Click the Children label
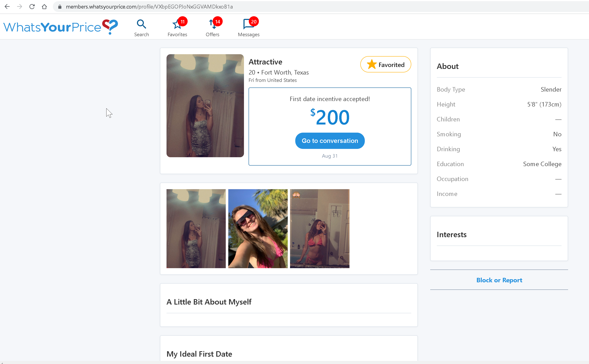589x364 pixels. pos(448,119)
